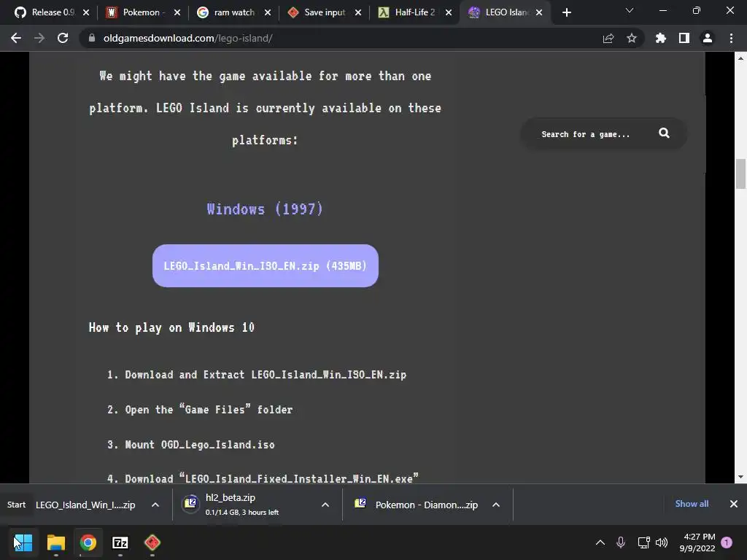Open 7-Zip from the taskbar
Image resolution: width=747 pixels, height=560 pixels.
point(120,542)
